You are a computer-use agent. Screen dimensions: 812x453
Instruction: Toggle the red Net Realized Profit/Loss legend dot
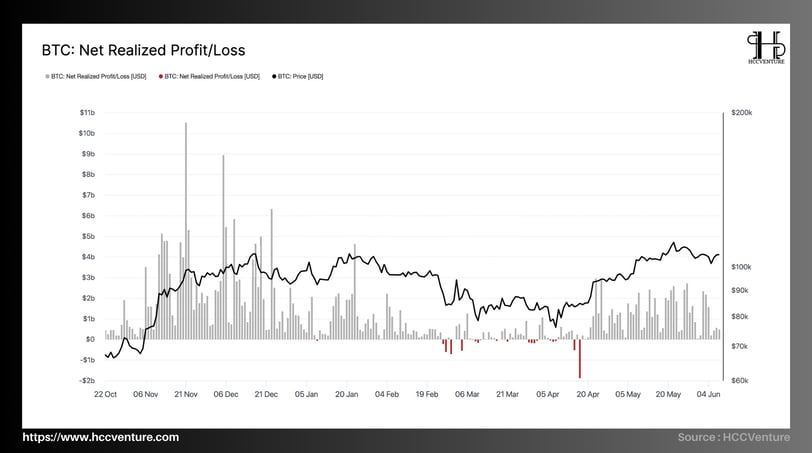[161, 77]
